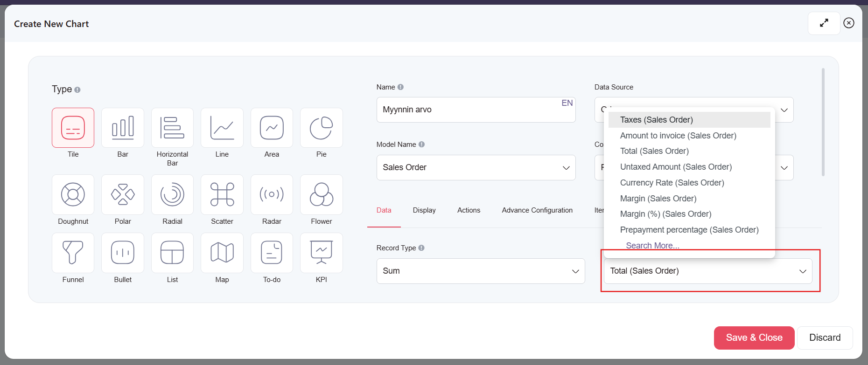Pick the Doughnut chart type
This screenshot has width=868, height=365.
coord(73,194)
